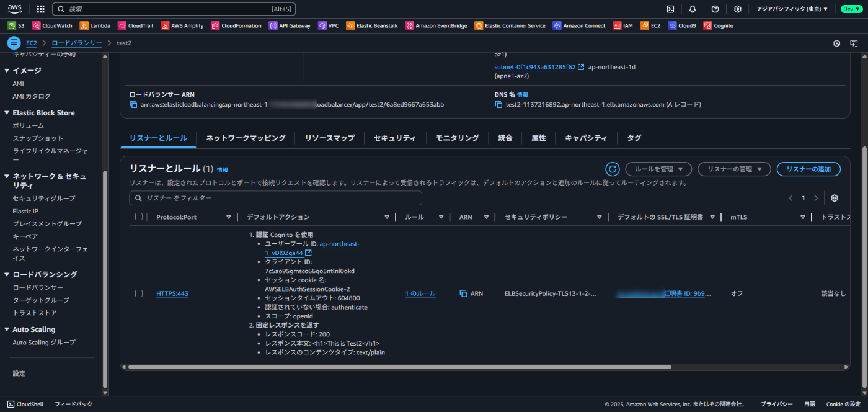
Task: Open CloudShell icon in top bar
Action: pyautogui.click(x=670, y=9)
